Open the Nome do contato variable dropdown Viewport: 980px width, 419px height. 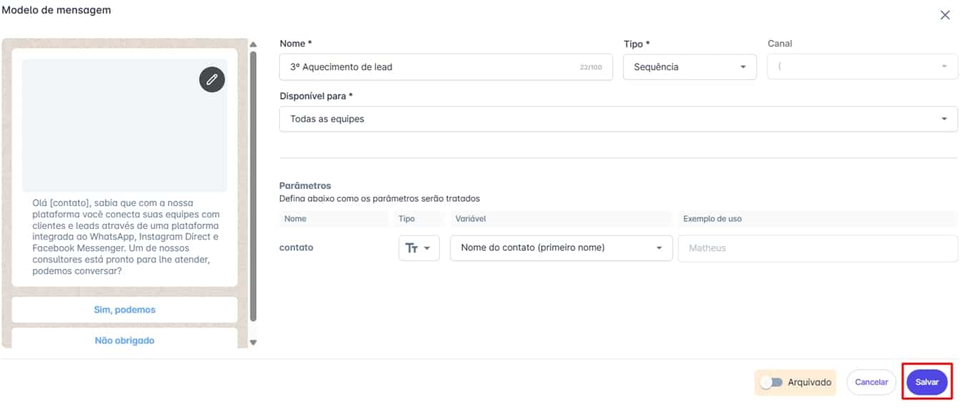[x=561, y=247]
